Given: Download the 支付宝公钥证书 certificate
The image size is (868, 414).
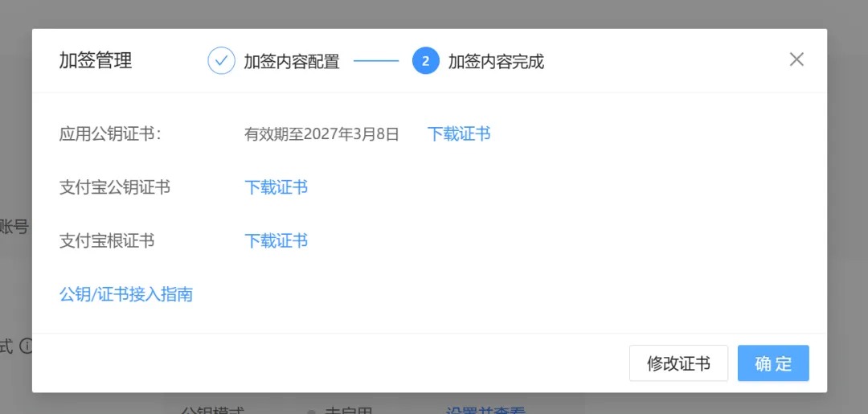Looking at the screenshot, I should 276,187.
